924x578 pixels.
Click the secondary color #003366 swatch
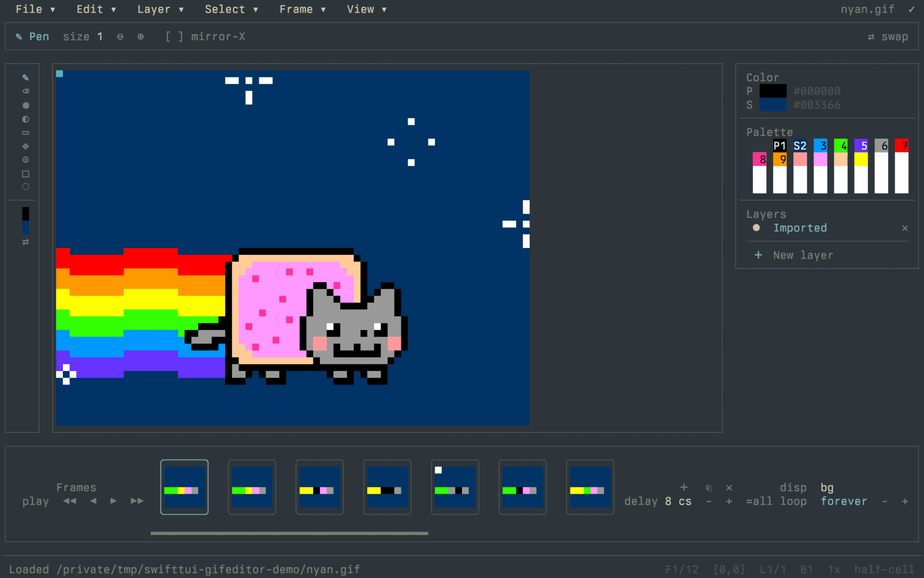tap(773, 105)
